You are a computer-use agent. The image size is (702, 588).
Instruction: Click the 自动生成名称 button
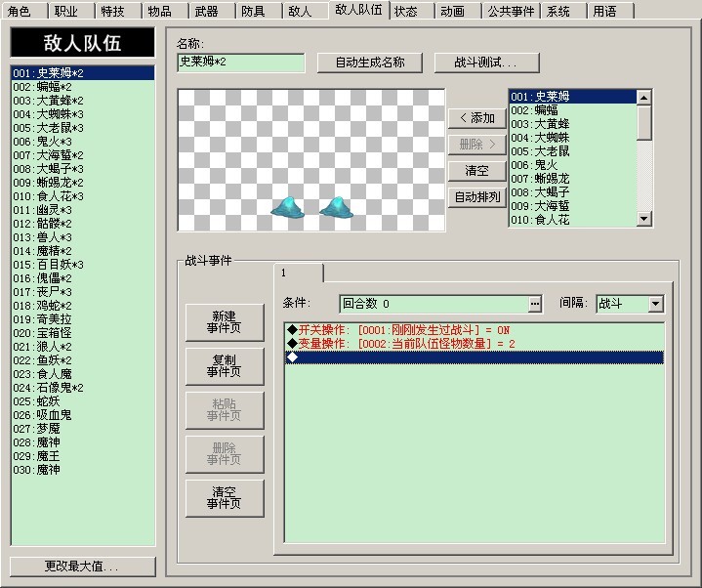pyautogui.click(x=370, y=63)
